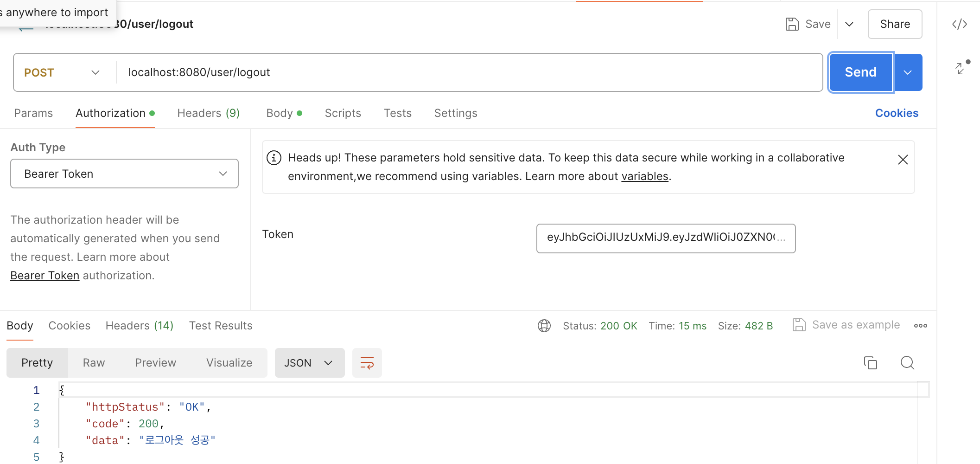Toggle response text wrapping
This screenshot has height=464, width=980.
pos(367,363)
